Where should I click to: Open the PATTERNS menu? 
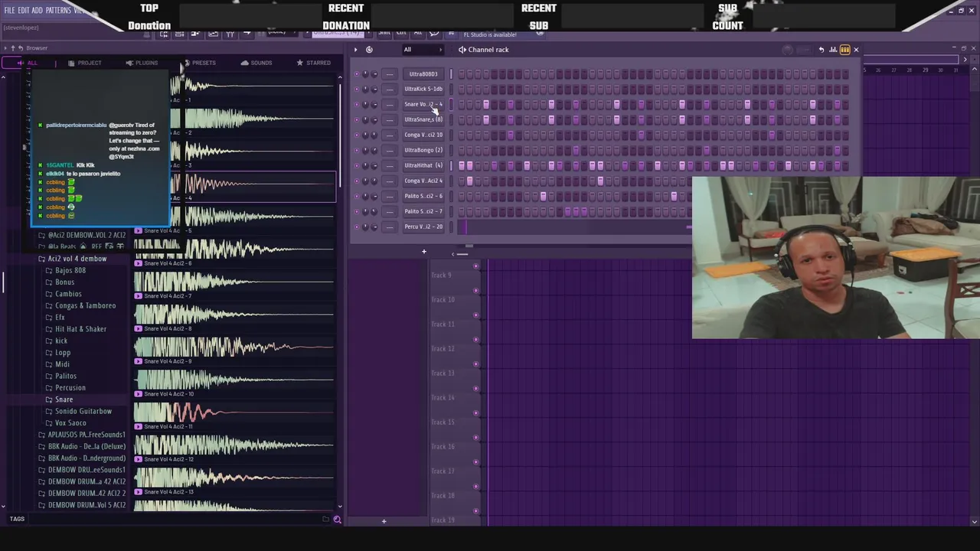(58, 11)
